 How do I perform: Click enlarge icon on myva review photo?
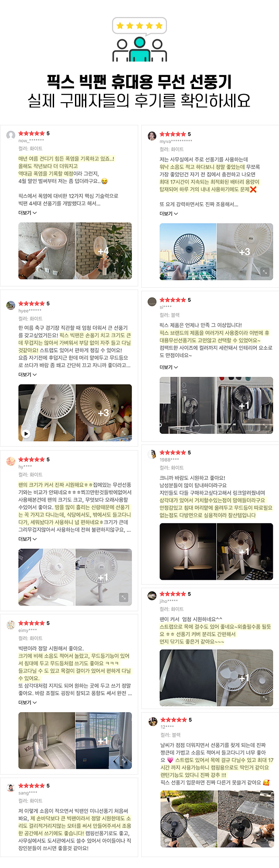point(265,272)
